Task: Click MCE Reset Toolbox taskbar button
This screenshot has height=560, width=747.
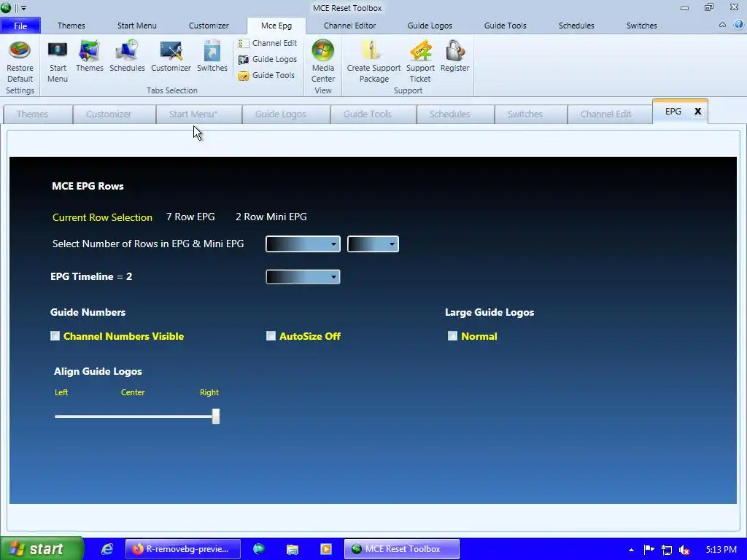Action: [402, 549]
